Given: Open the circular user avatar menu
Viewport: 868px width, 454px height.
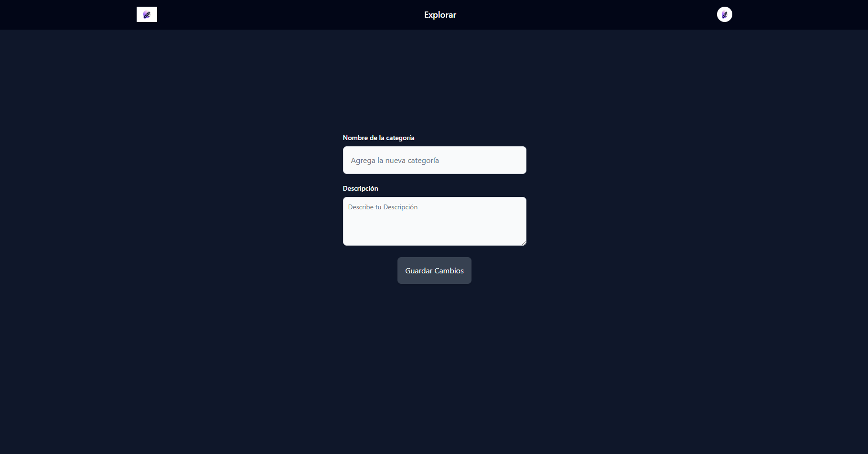Looking at the screenshot, I should [724, 14].
